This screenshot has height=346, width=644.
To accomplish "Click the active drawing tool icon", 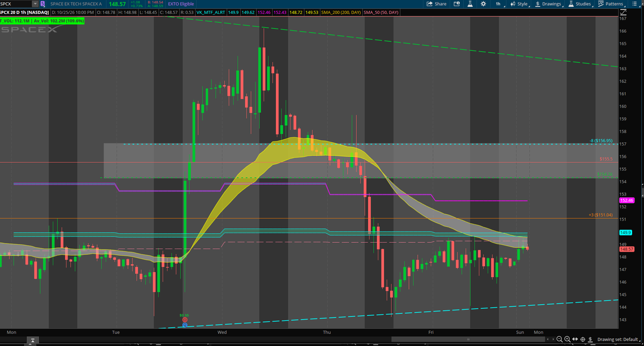I will click(x=591, y=340).
